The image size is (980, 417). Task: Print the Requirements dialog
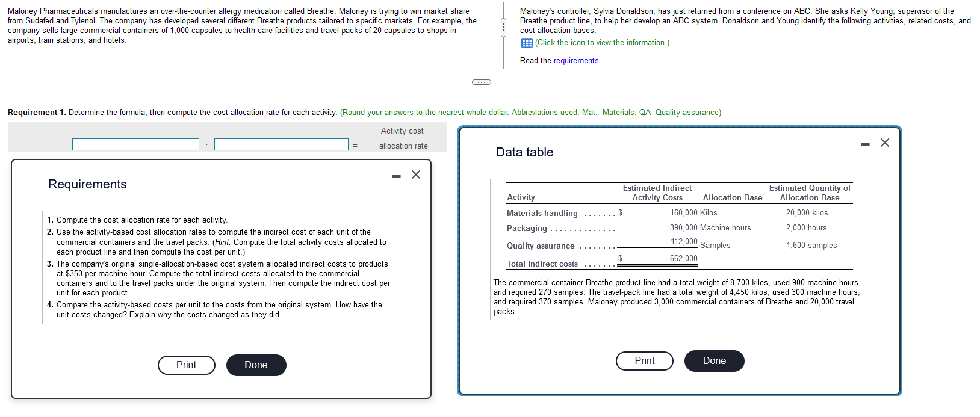[187, 365]
